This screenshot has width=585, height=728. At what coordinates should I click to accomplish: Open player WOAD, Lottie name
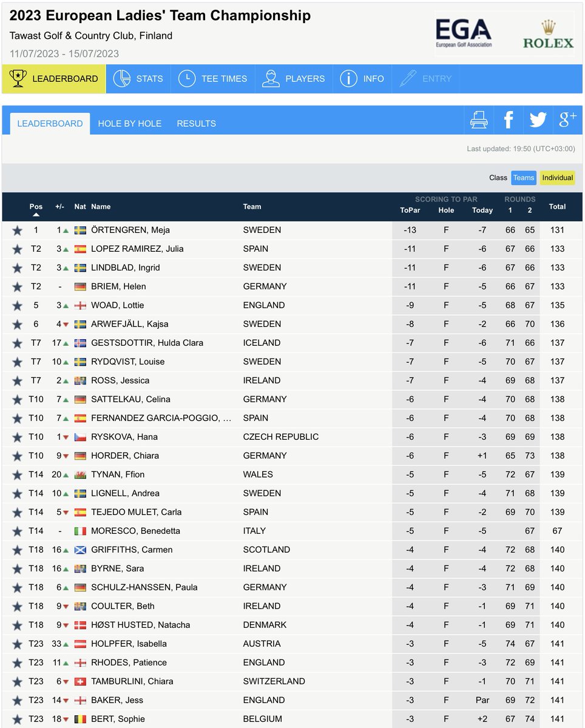click(117, 305)
